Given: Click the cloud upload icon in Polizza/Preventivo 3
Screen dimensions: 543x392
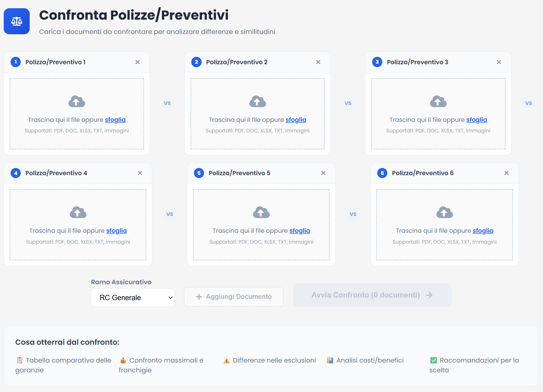Looking at the screenshot, I should (438, 101).
